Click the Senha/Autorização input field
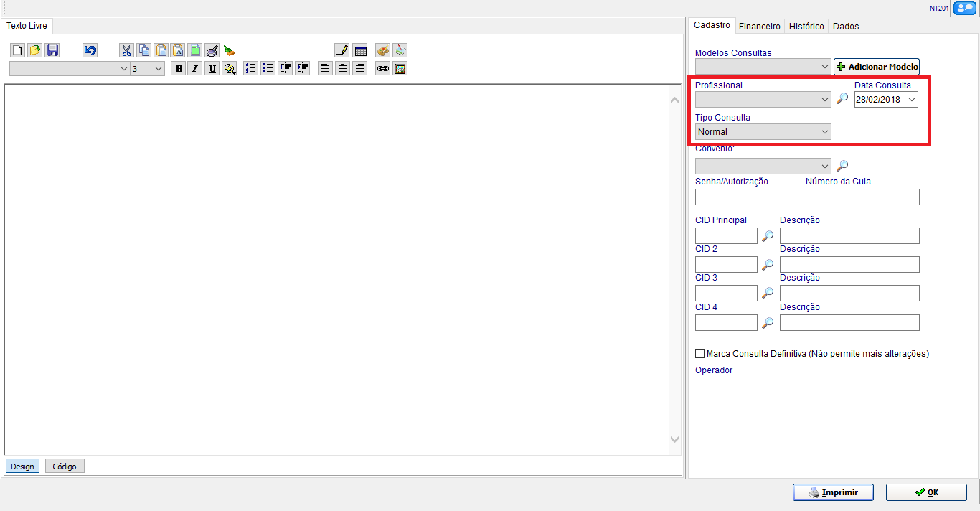 [748, 197]
